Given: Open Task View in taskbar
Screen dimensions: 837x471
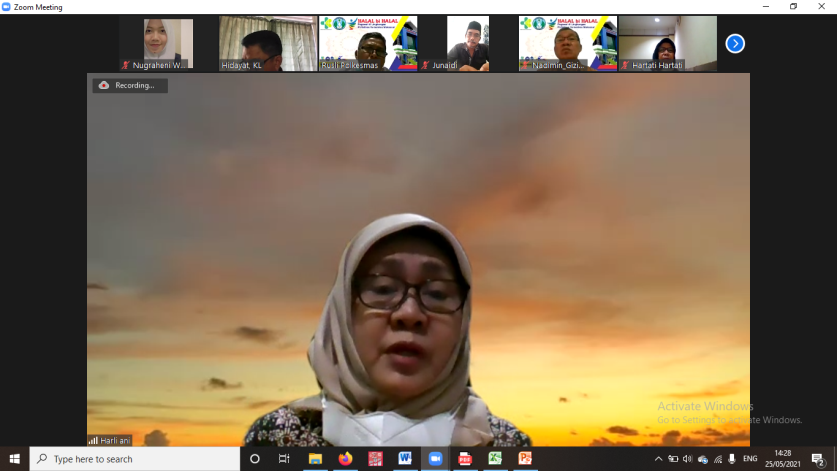Looking at the screenshot, I should tap(284, 459).
